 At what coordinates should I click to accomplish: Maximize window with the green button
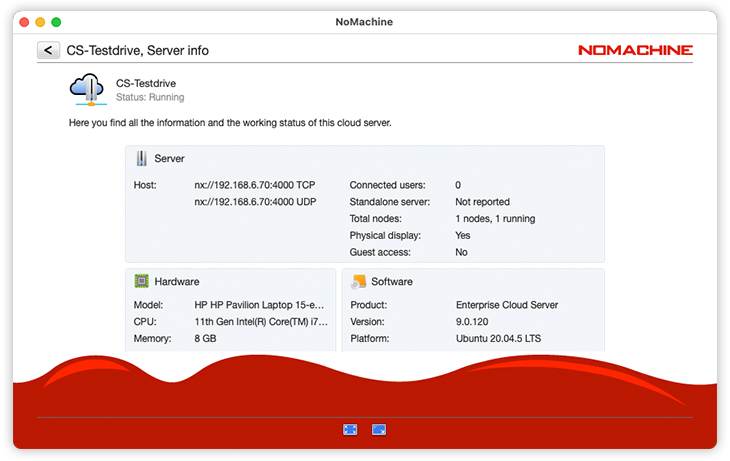(x=56, y=22)
